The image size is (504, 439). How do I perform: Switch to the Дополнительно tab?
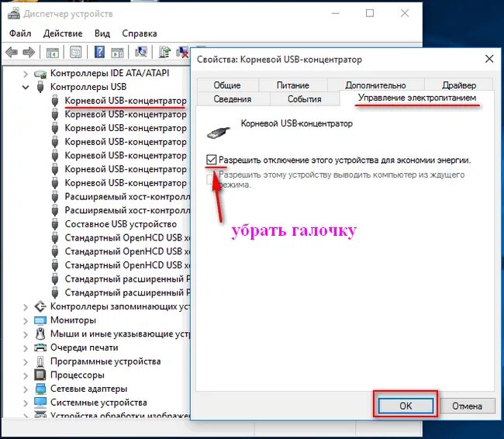click(x=375, y=85)
